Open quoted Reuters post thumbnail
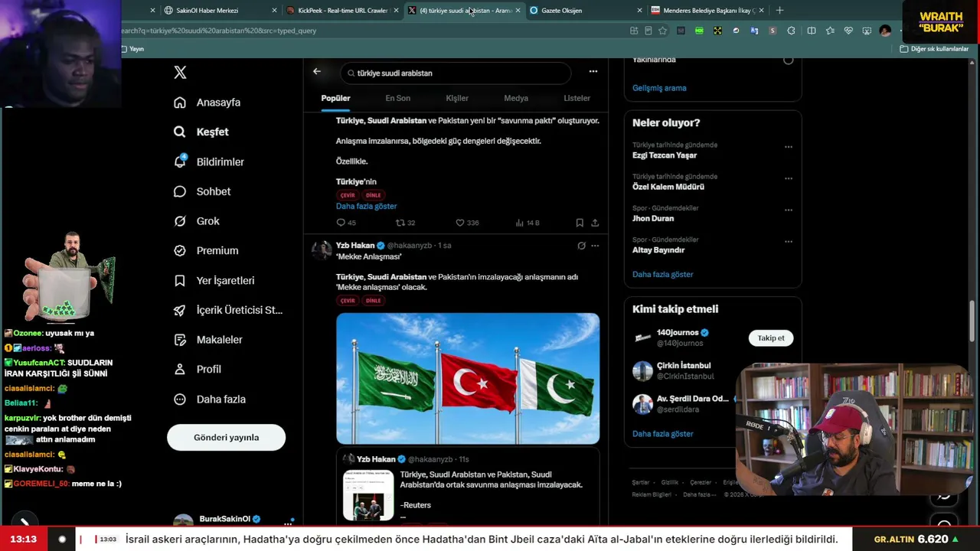This screenshot has width=980, height=551. click(x=368, y=495)
